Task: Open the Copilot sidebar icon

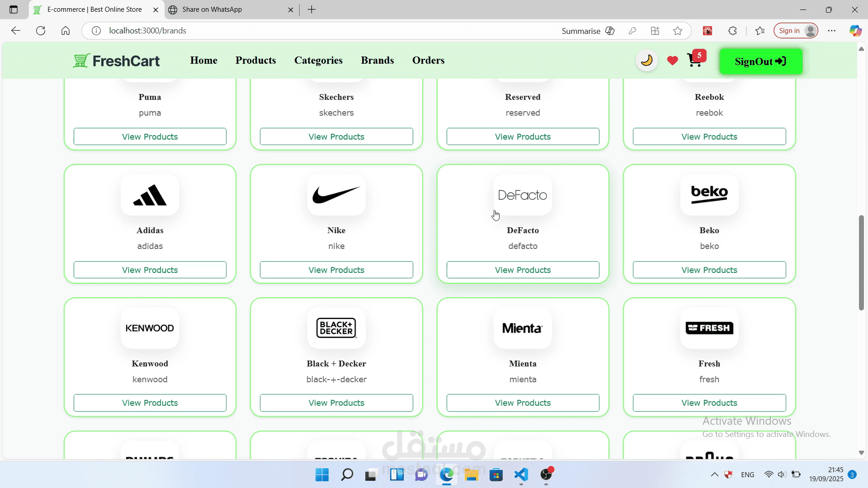Action: [x=855, y=31]
